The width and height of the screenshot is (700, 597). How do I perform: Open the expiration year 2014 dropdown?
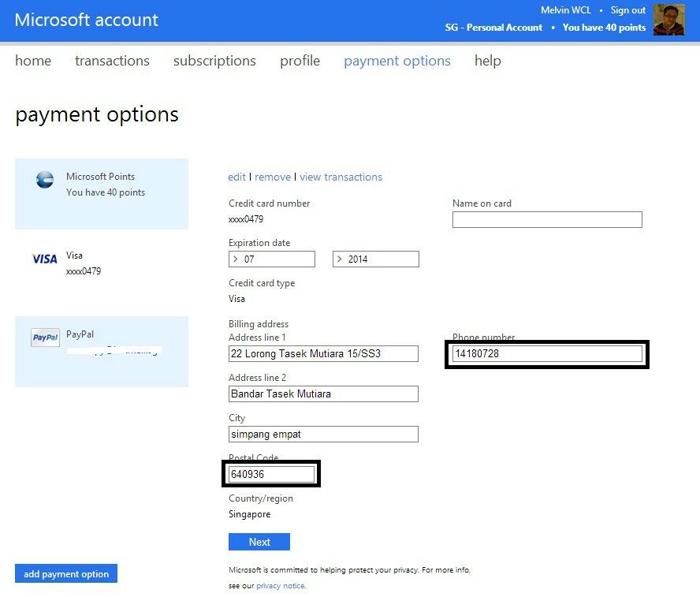375,259
